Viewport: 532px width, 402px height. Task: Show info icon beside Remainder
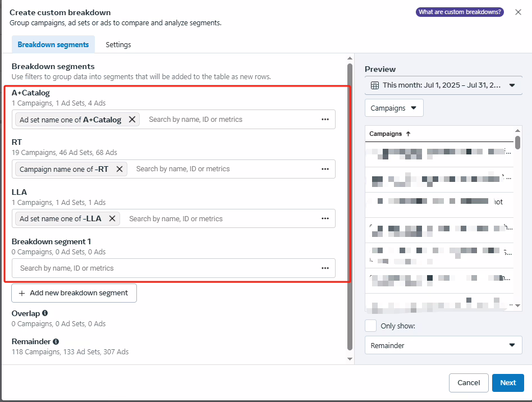pyautogui.click(x=56, y=341)
